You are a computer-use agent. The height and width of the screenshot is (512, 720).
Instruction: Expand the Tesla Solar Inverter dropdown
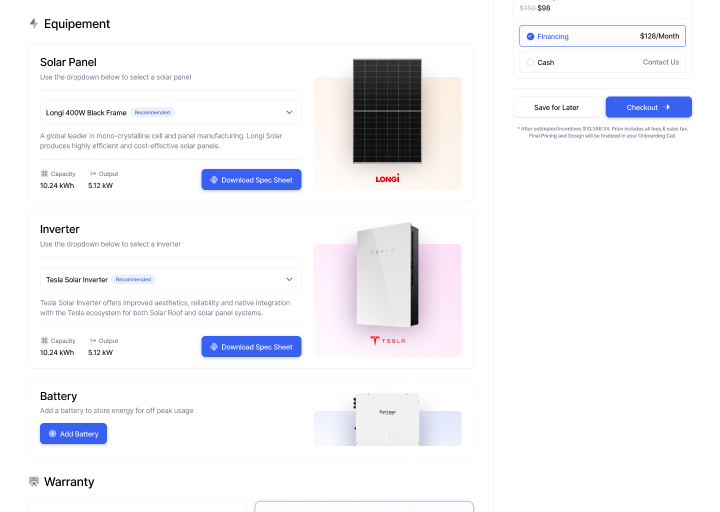click(x=170, y=279)
